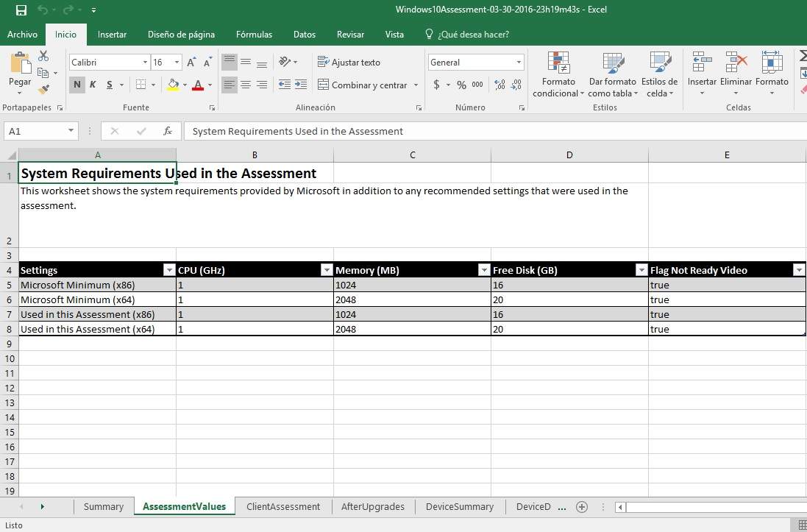Click the Save icon in title bar
Image resolution: width=807 pixels, height=532 pixels.
[x=21, y=10]
